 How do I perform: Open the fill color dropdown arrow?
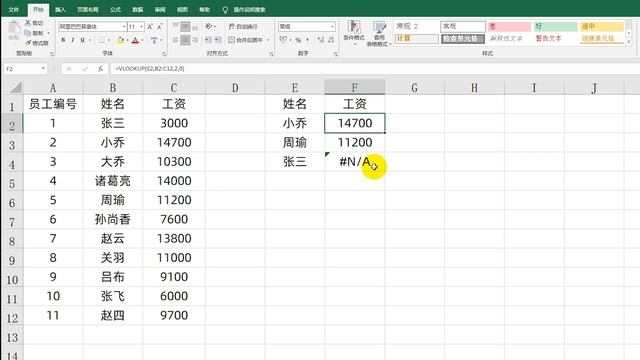(127, 40)
